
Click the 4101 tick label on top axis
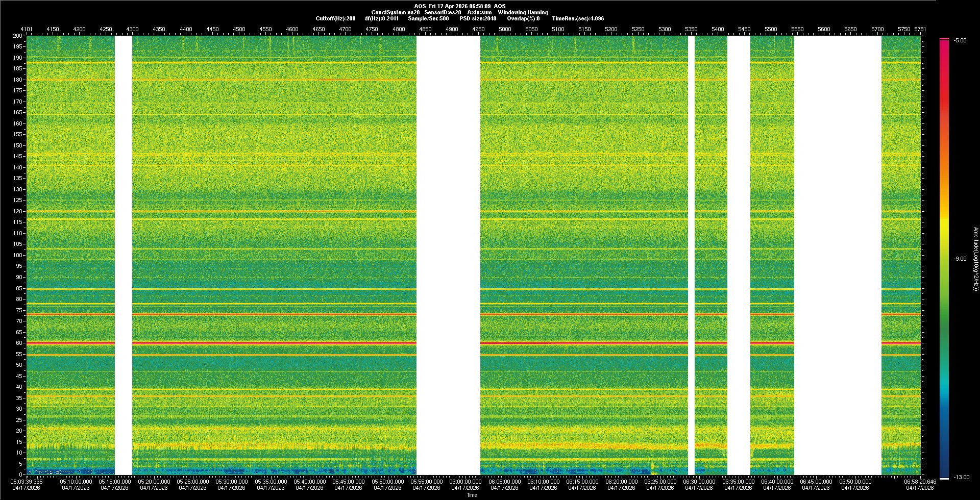[27, 29]
